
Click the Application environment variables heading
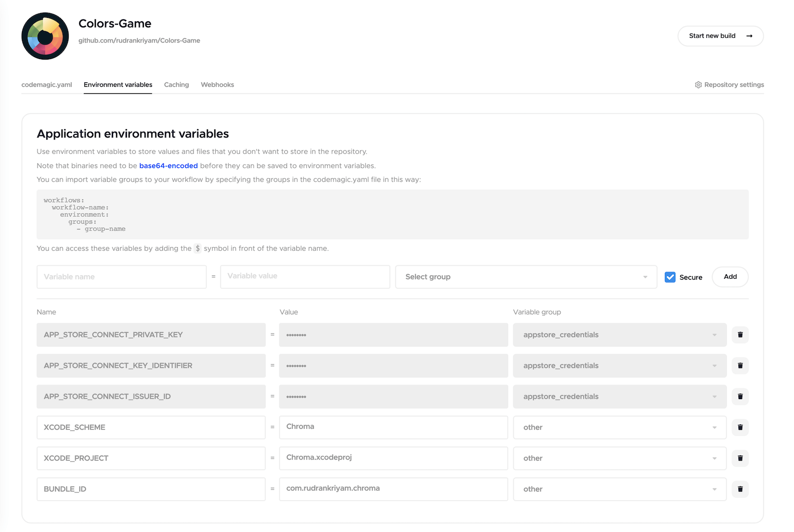[x=133, y=134]
